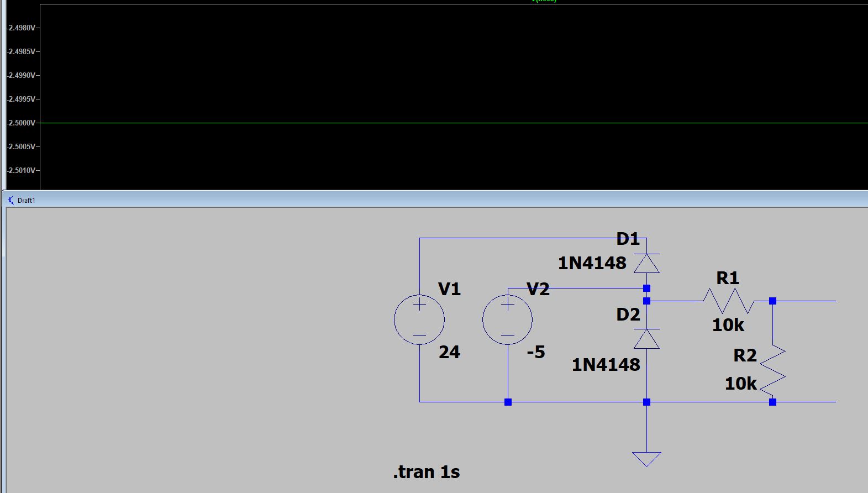This screenshot has width=868, height=493.
Task: Select the R1 resistor symbol
Action: [x=729, y=301]
